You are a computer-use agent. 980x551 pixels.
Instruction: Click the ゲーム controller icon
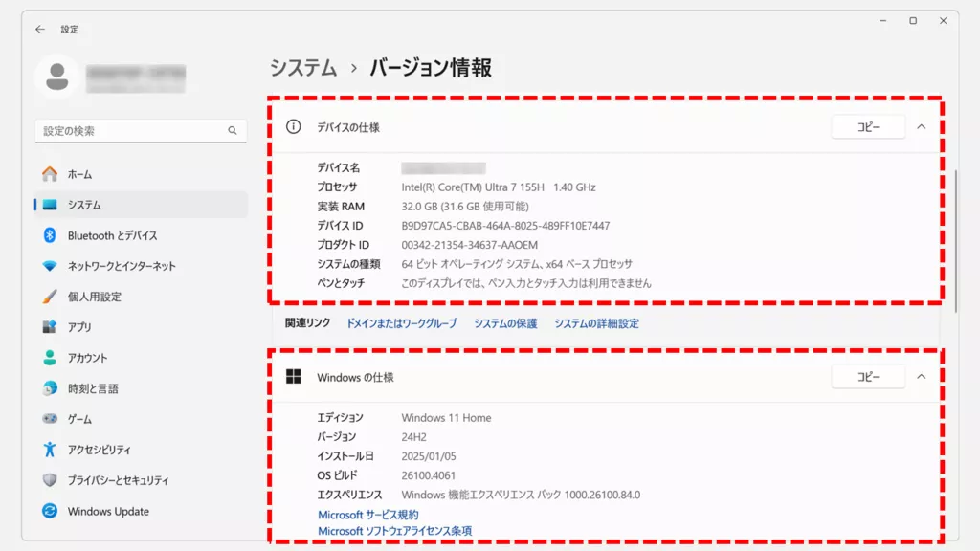(50, 419)
